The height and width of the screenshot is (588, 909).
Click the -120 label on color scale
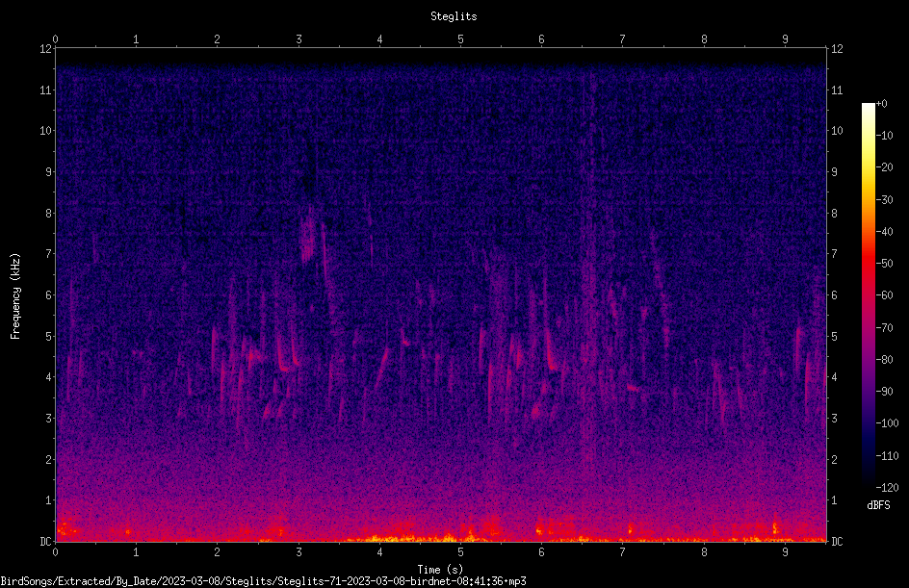click(887, 487)
